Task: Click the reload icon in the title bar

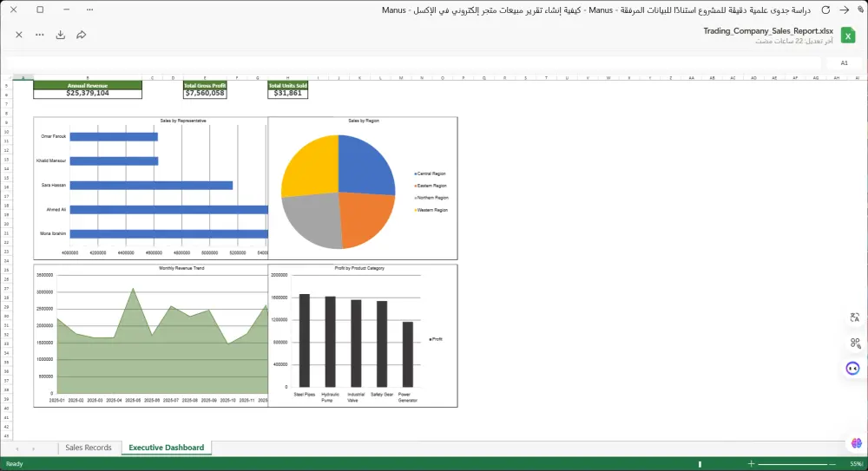Action: click(825, 10)
